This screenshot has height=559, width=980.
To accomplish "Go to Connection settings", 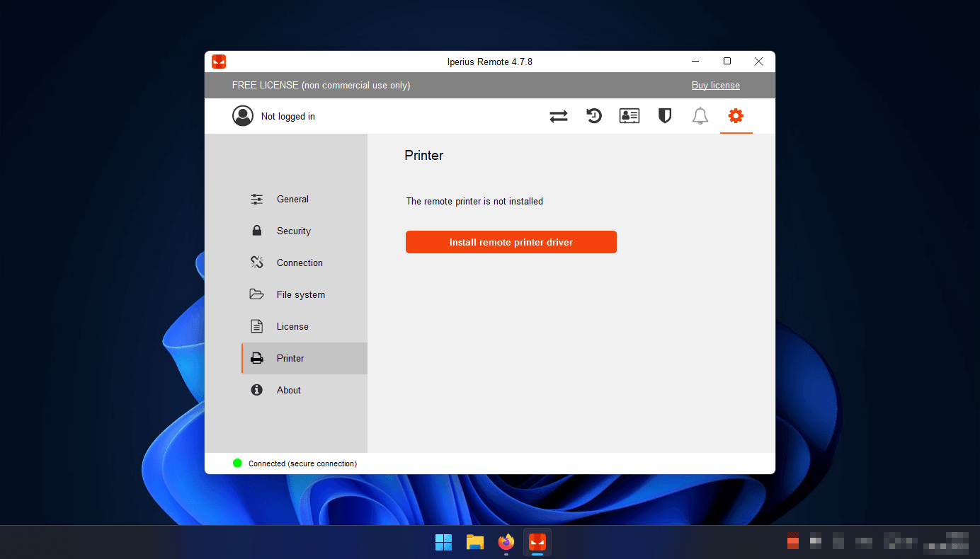I will 304,263.
